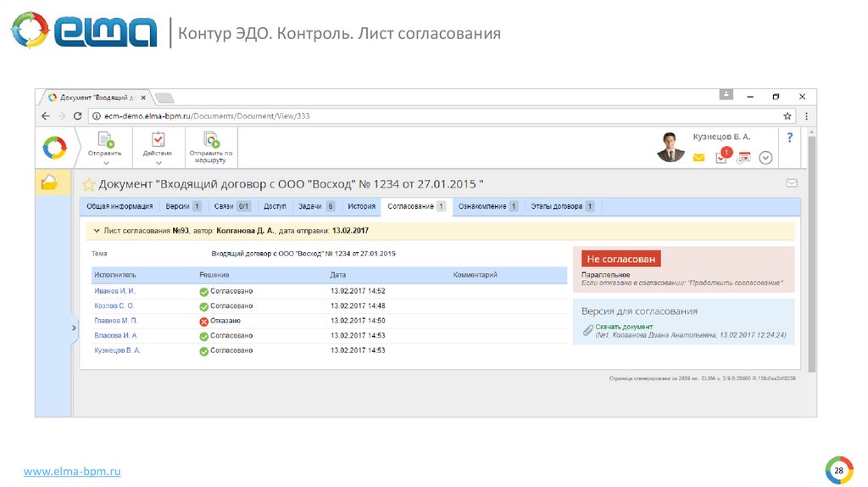
Task: Click the browser profile icon in title bar
Action: point(726,95)
